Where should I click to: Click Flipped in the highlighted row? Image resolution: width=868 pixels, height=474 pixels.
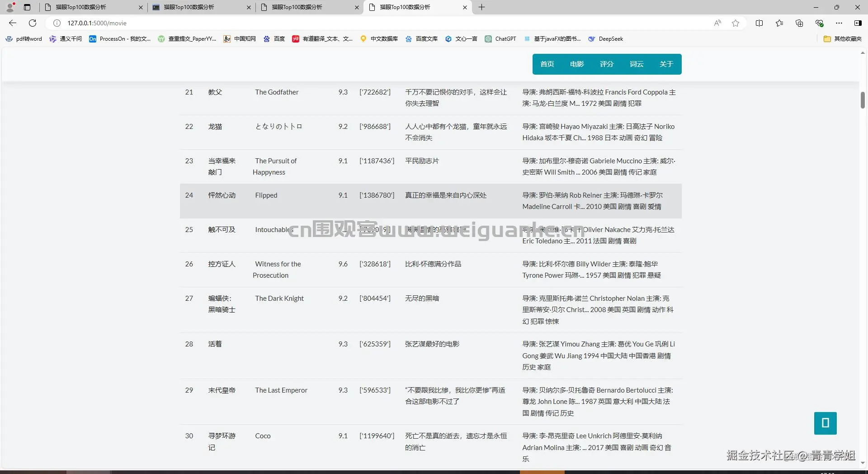tap(266, 195)
